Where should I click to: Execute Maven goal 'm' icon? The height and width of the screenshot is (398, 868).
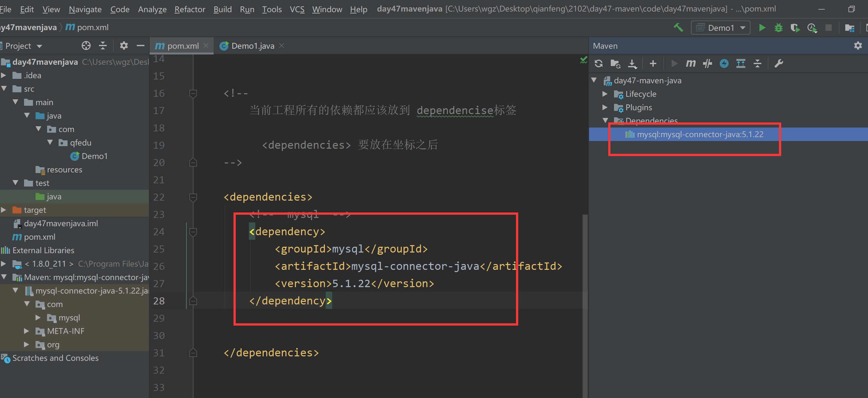[x=691, y=63]
